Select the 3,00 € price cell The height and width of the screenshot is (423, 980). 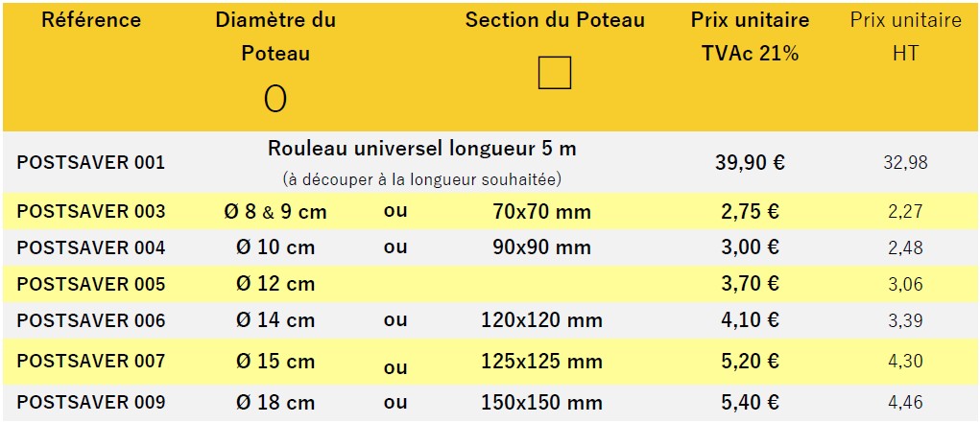pos(750,247)
